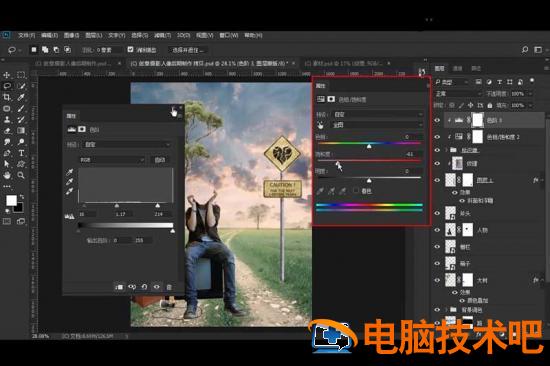Screen dimensions: 550x366
Task: Click the on-image adjustment hand tool
Action: 321,125
